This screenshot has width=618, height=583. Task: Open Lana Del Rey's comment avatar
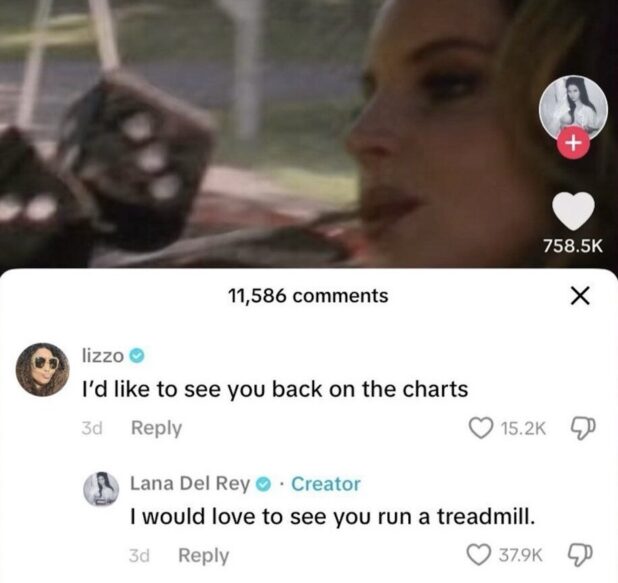coord(101,489)
